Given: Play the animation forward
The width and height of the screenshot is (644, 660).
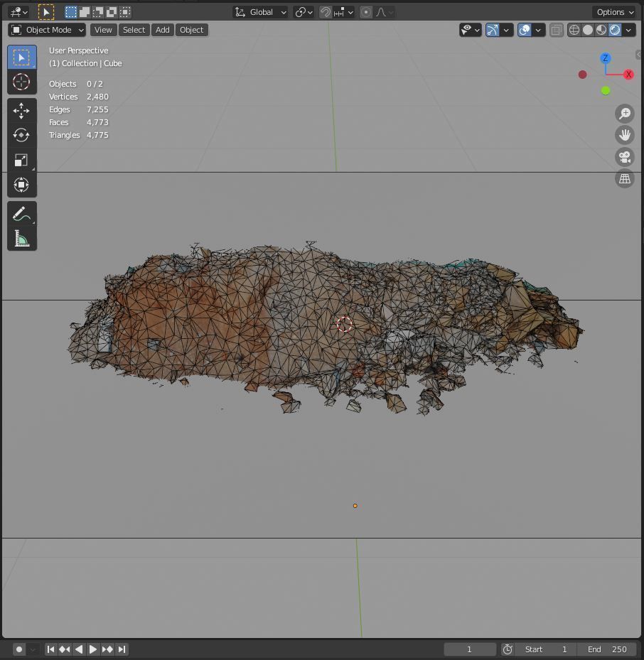Looking at the screenshot, I should tap(92, 649).
